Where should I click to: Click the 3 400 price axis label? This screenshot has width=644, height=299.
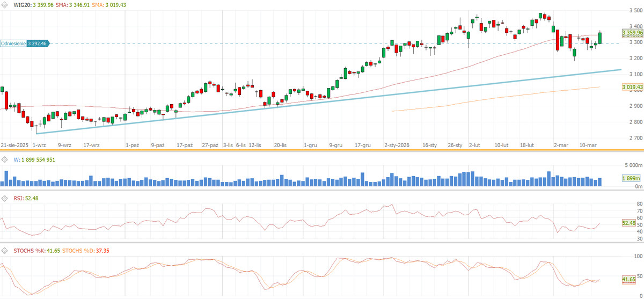636,26
